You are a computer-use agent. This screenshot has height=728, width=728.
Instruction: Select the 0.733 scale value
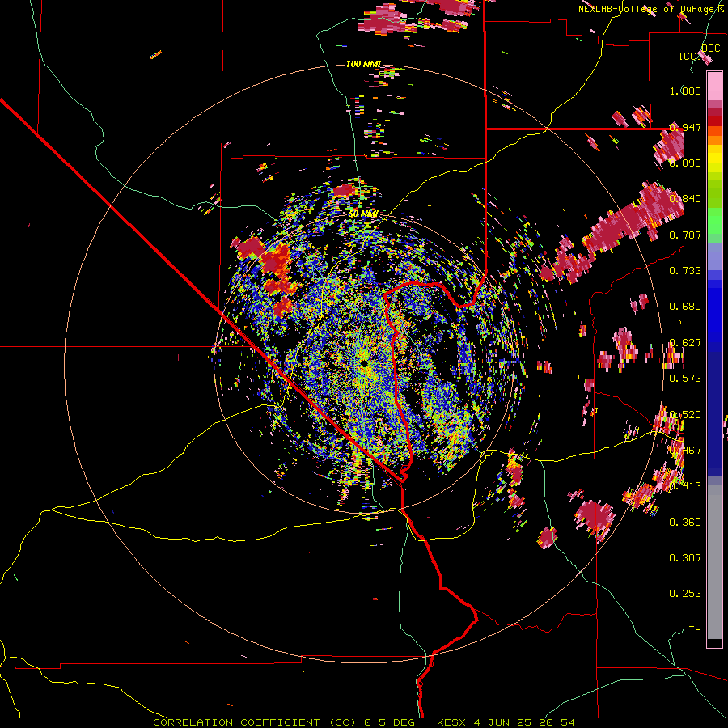[685, 271]
